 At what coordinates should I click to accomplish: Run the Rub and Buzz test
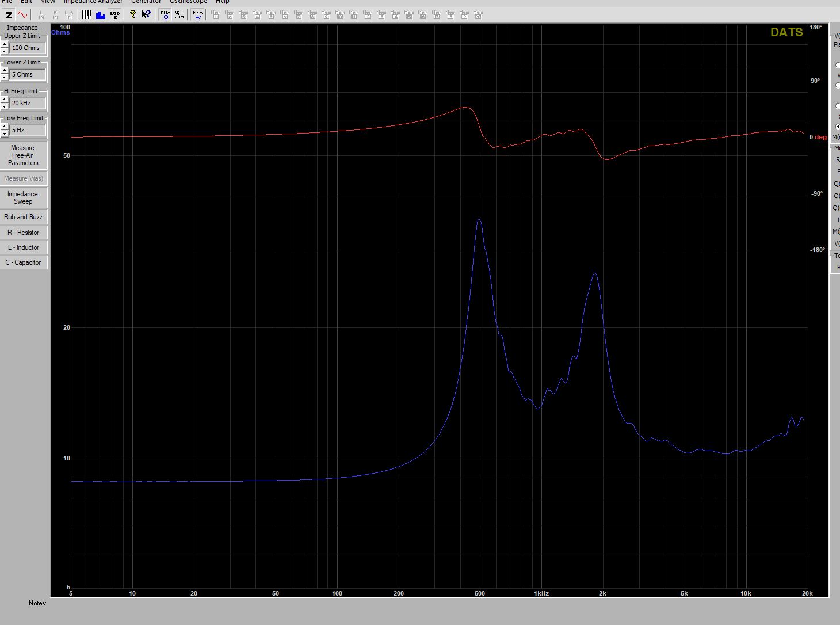[24, 217]
